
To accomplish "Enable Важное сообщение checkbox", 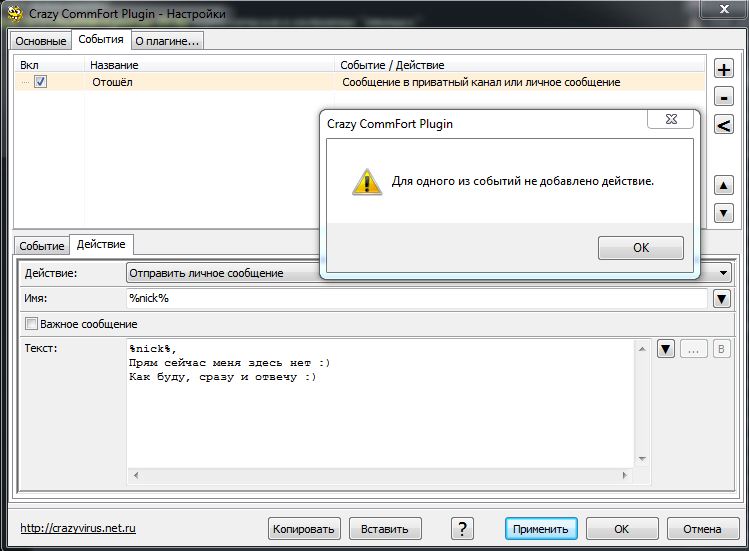I will pyautogui.click(x=31, y=324).
